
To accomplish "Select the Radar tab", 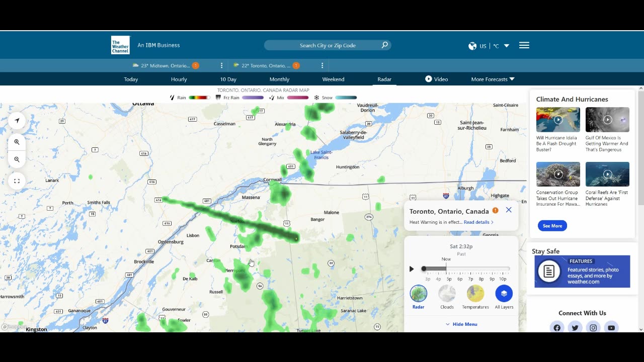I will 384,79.
